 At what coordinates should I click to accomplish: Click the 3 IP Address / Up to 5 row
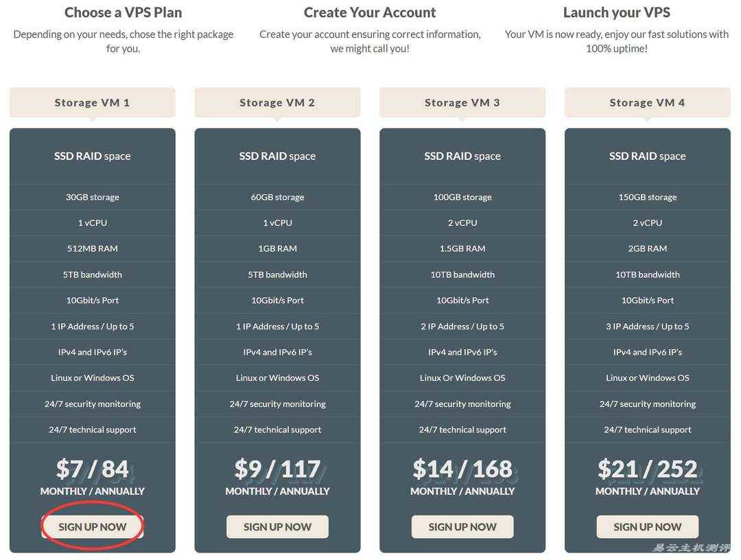[647, 326]
